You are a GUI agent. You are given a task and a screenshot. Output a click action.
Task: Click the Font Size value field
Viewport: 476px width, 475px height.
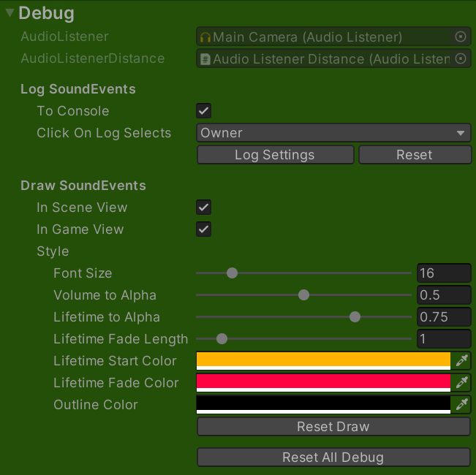click(x=443, y=273)
